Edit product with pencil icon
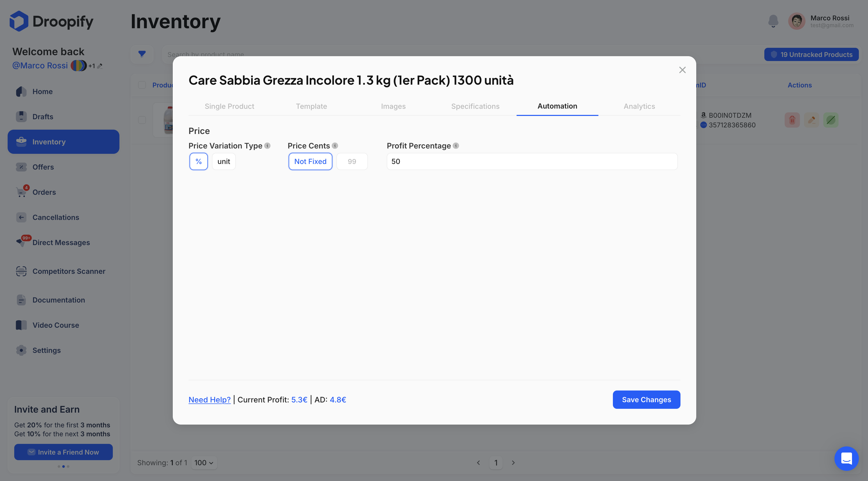Screen dimensions: 868x481 [x=811, y=120]
